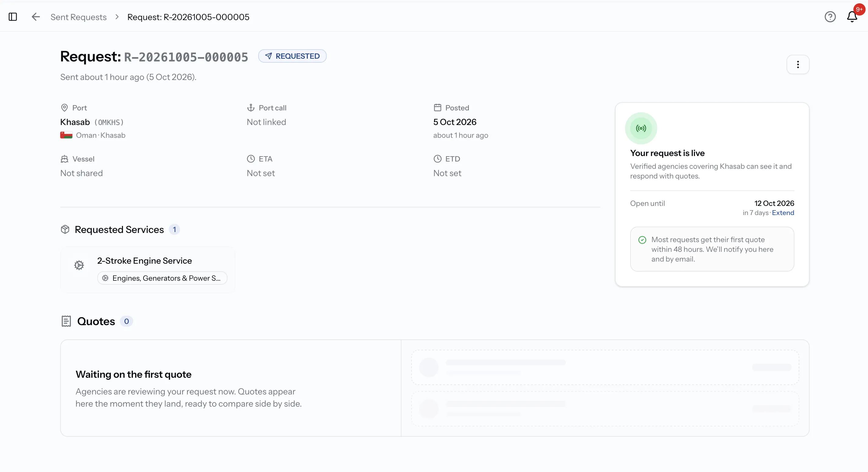Image resolution: width=868 pixels, height=472 pixels.
Task: Click the ETA clock icon
Action: tap(251, 159)
